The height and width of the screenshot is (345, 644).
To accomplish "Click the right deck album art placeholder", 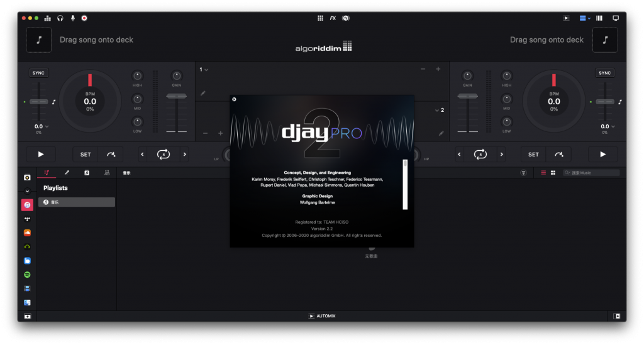I will (604, 40).
